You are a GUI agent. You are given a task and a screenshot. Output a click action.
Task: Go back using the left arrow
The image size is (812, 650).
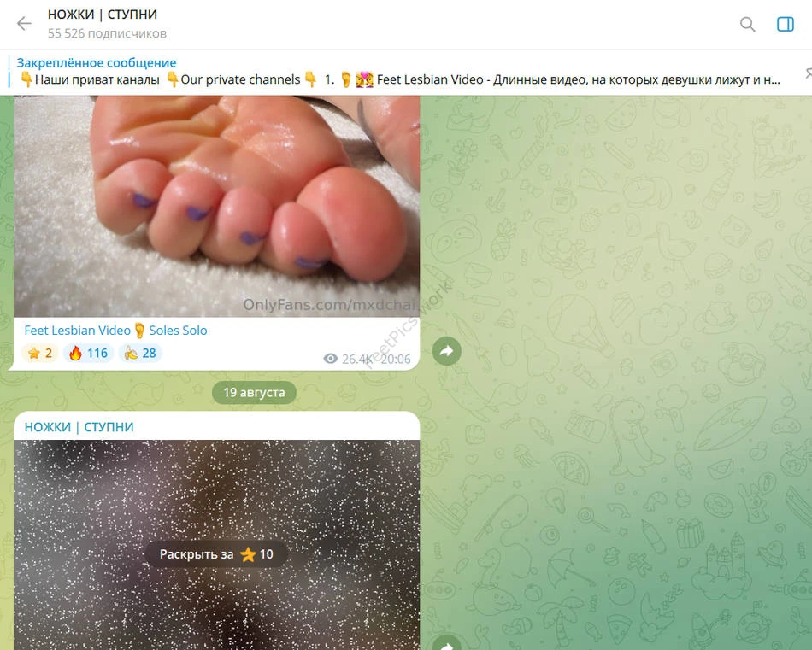[24, 24]
